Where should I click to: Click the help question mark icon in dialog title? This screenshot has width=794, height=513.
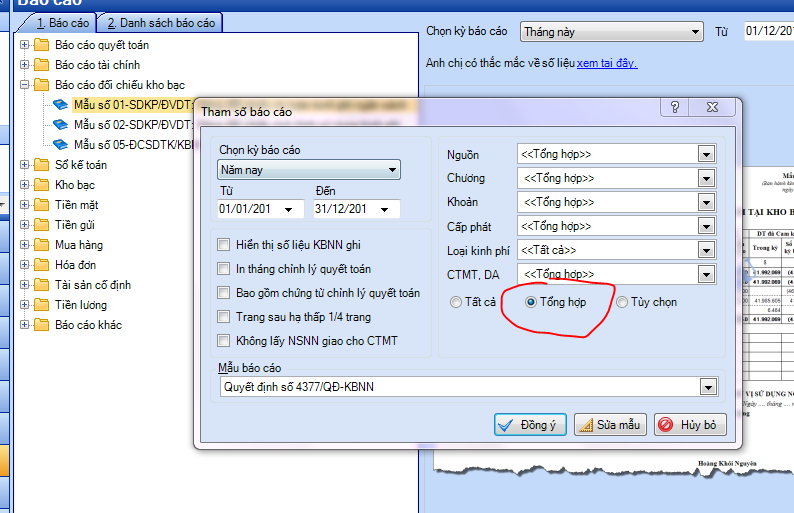click(675, 110)
